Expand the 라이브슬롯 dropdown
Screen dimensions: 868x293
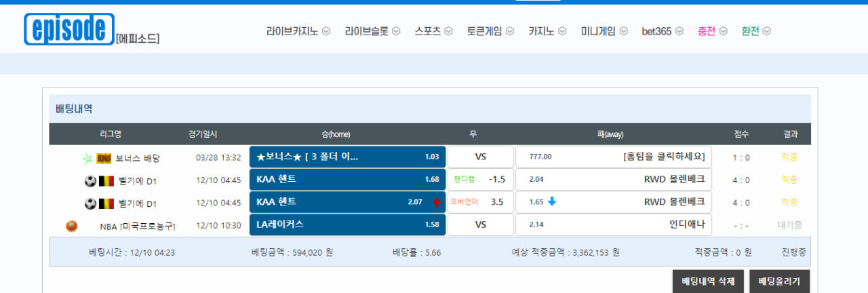click(372, 31)
